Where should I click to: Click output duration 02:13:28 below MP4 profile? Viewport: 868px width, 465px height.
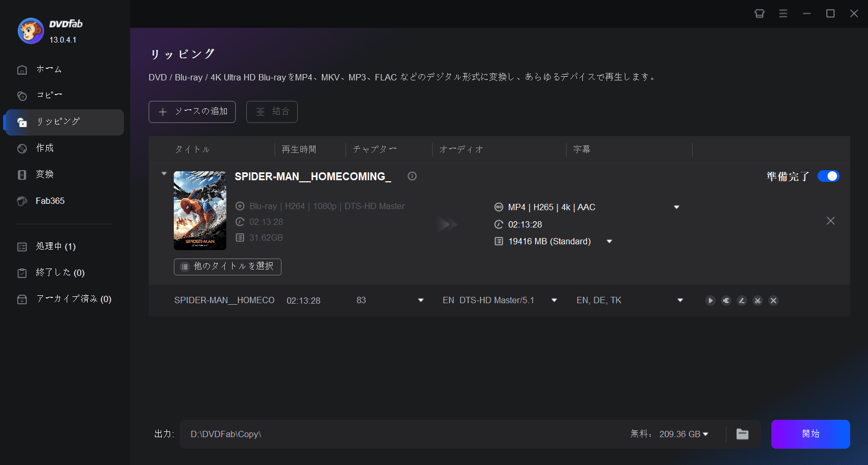tap(525, 224)
